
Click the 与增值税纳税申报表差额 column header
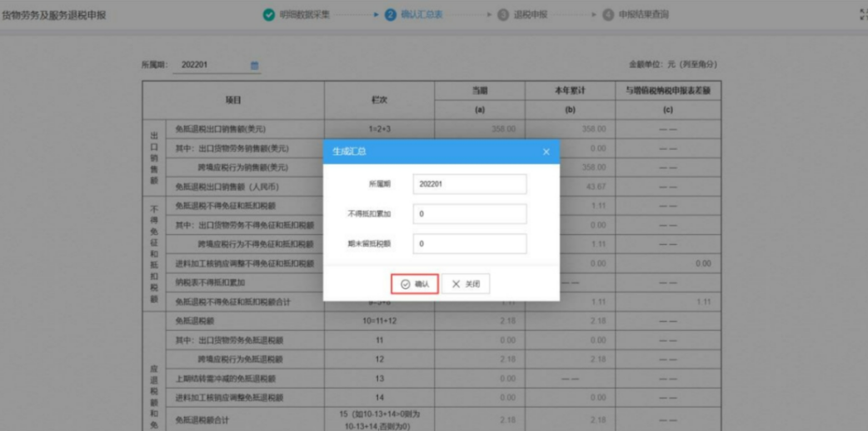click(668, 91)
